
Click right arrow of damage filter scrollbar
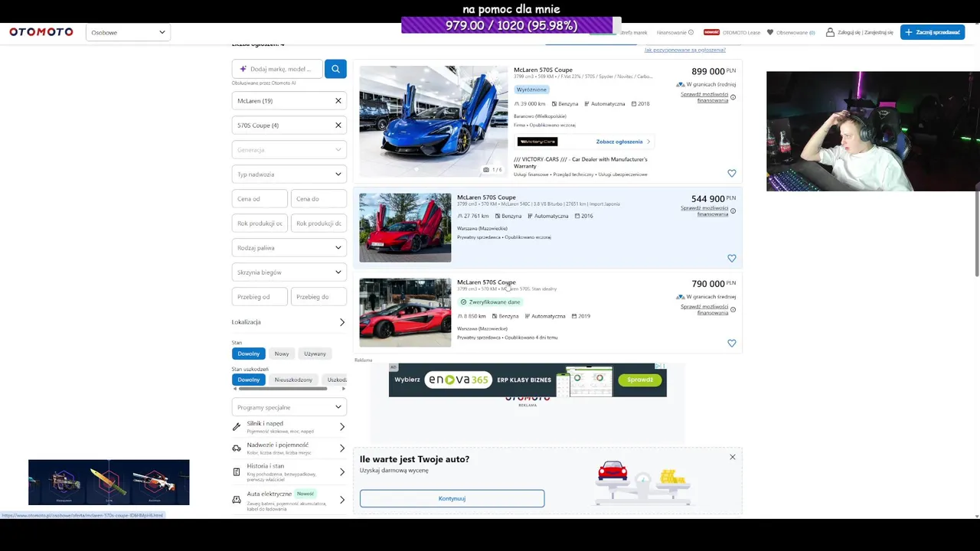[x=343, y=389]
